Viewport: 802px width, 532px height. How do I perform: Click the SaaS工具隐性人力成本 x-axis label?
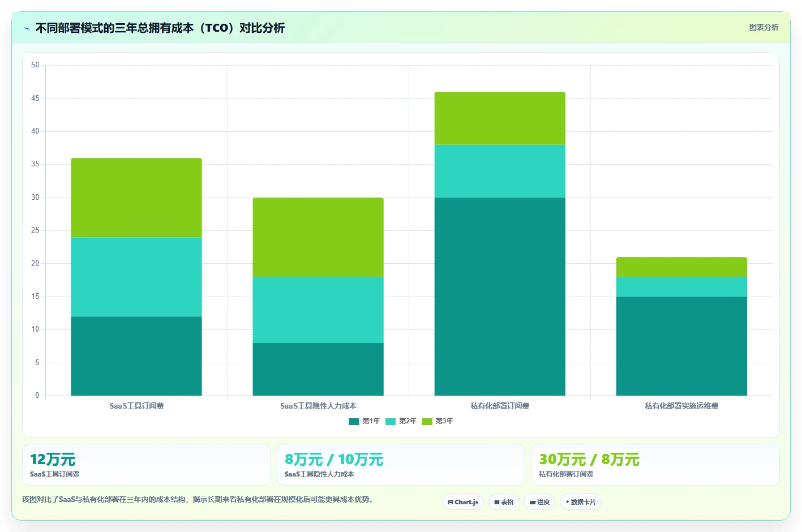click(x=318, y=406)
